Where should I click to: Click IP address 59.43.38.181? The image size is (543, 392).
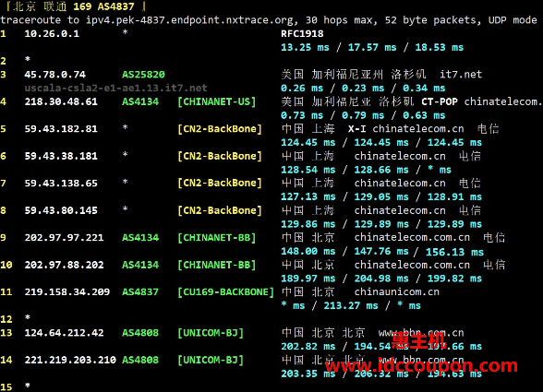61,156
